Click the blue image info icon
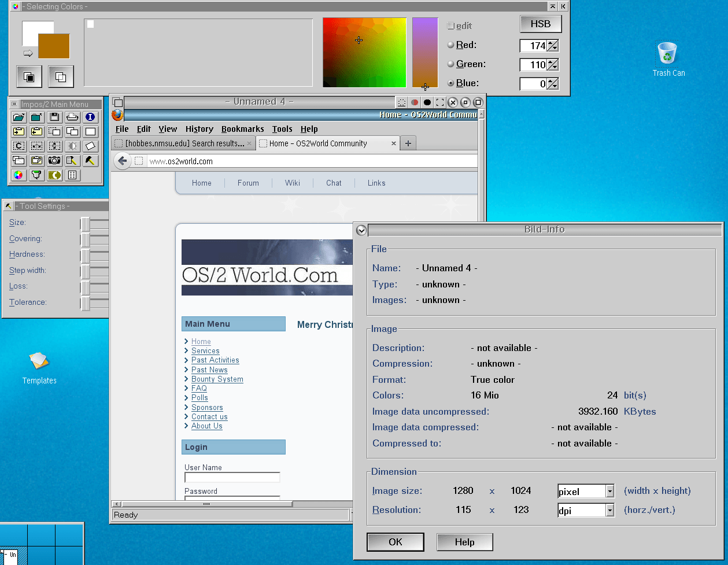The height and width of the screenshot is (565, 728). (90, 117)
